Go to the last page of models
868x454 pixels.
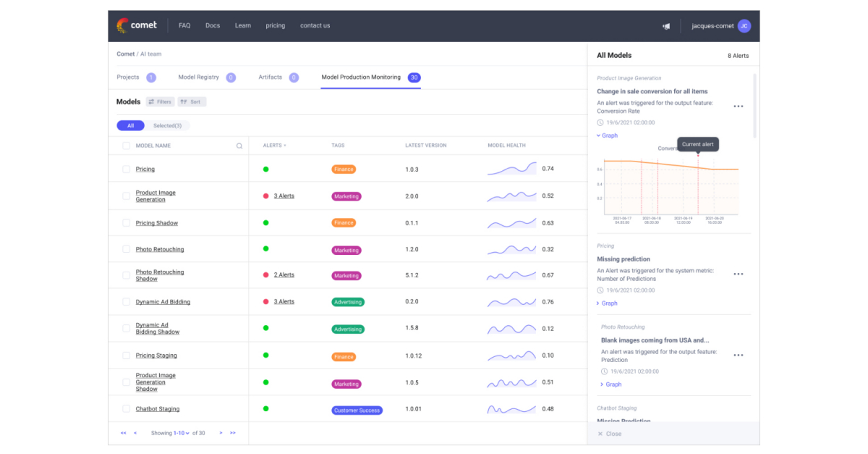pyautogui.click(x=233, y=432)
